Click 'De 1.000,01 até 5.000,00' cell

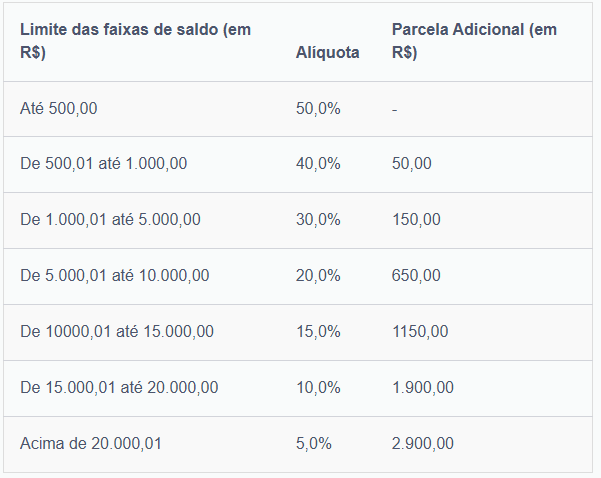pos(110,220)
